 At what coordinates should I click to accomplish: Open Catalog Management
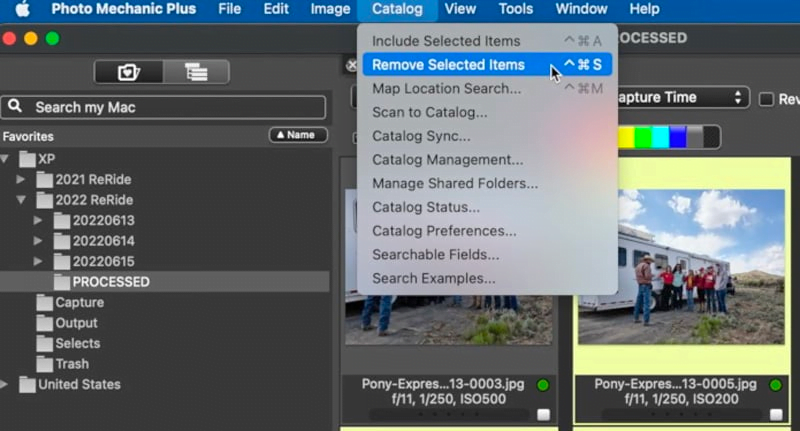click(487, 160)
